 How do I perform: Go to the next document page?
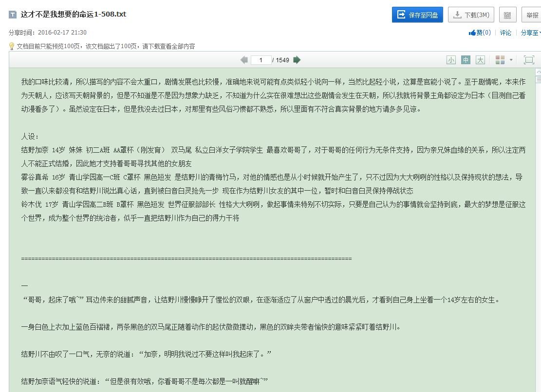coord(297,60)
